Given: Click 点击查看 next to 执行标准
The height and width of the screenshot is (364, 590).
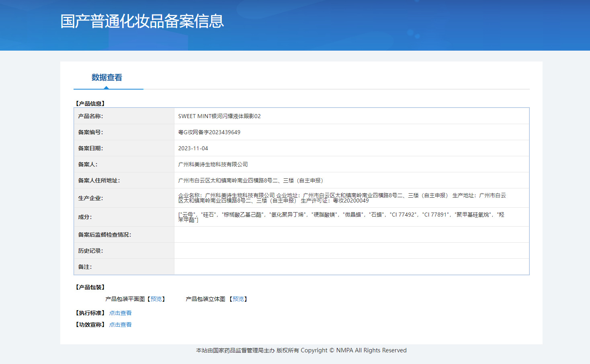Looking at the screenshot, I should coord(120,313).
